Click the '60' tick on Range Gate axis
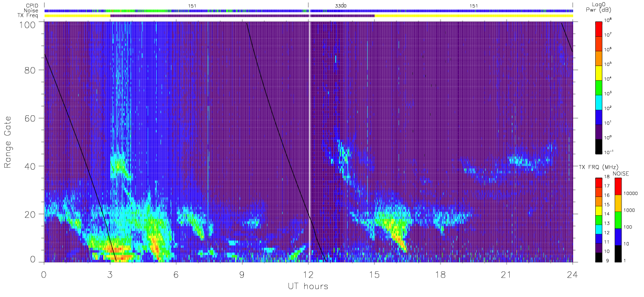Viewport: 644px width, 297px height. [x=30, y=118]
